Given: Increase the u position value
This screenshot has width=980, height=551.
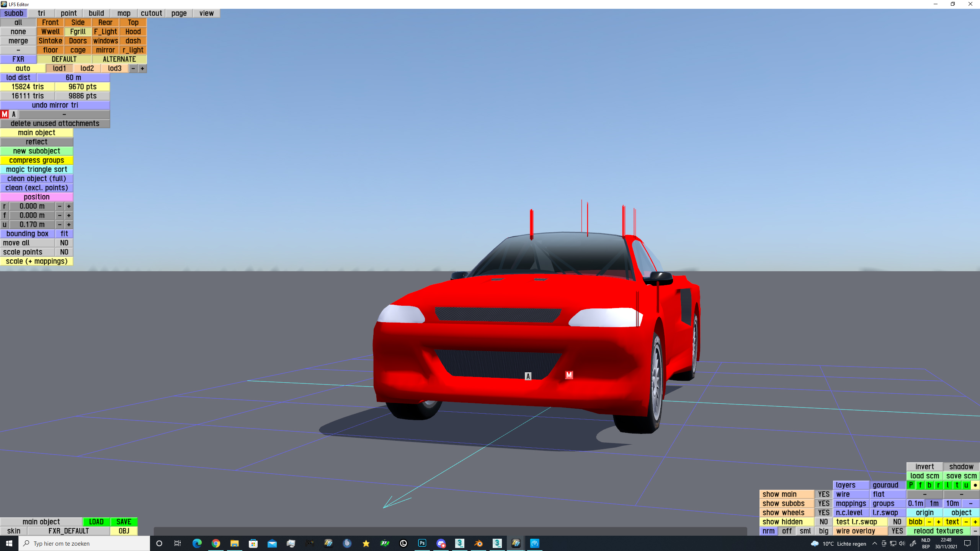Looking at the screenshot, I should pos(69,225).
